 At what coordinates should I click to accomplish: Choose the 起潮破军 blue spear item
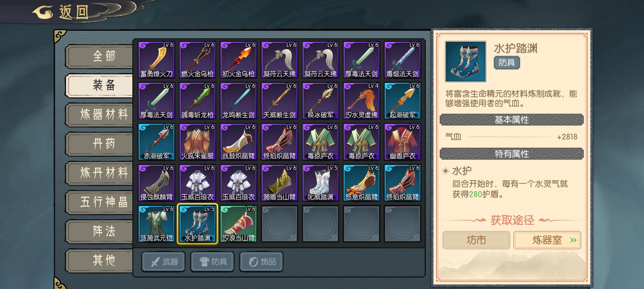402,101
